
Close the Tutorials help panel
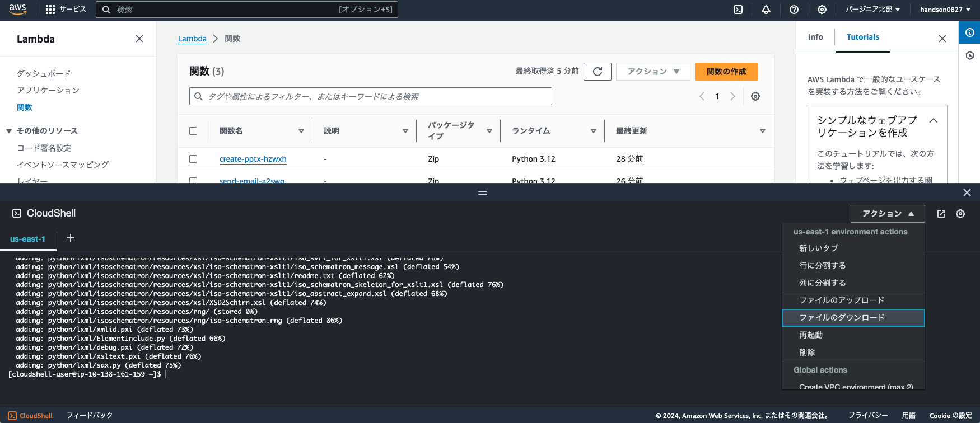[942, 39]
